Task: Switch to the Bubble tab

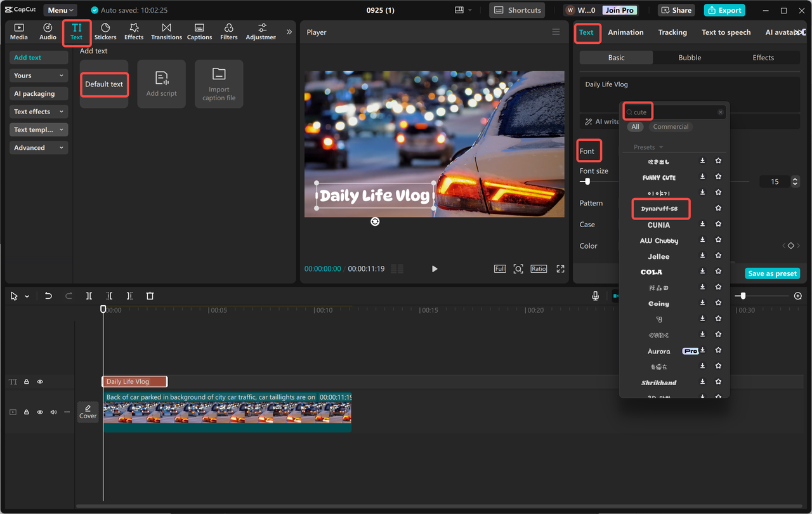Action: point(689,57)
